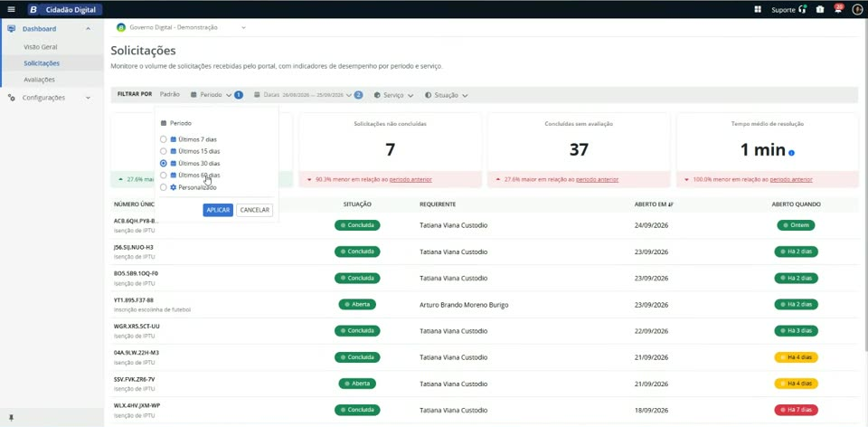Viewport: 868px width, 427px height.
Task: Click the Serviço filter icon
Action: coord(377,95)
